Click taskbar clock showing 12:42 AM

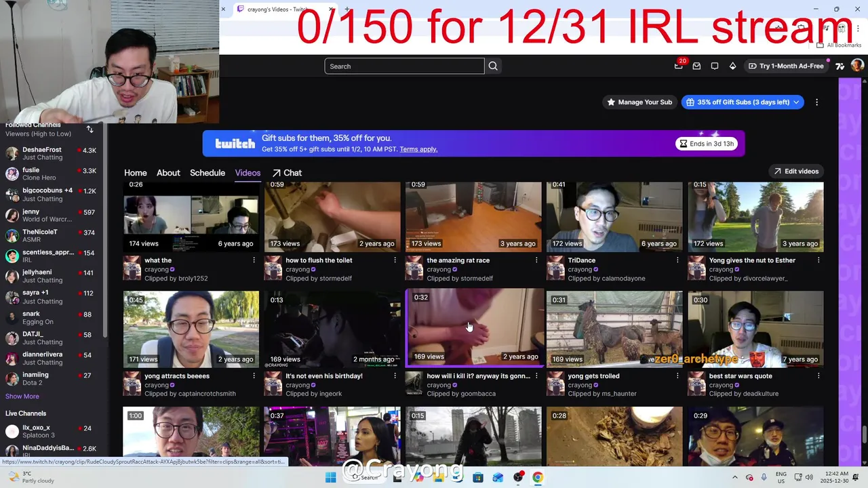click(837, 477)
